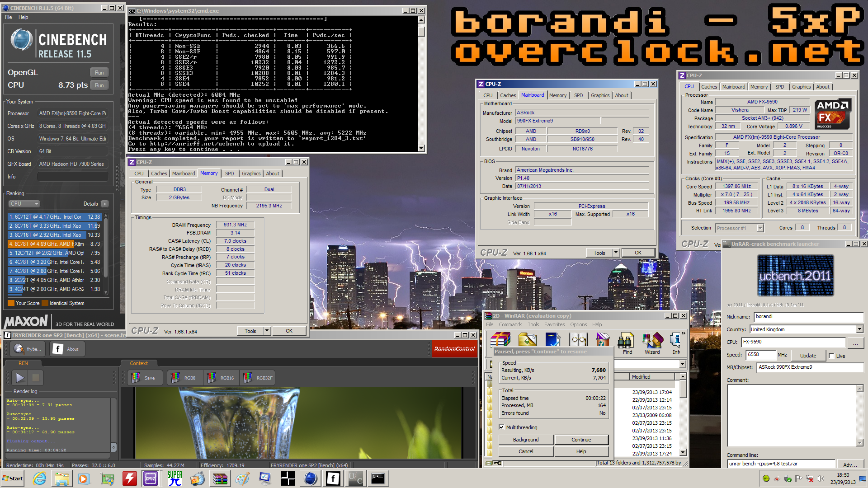Open WinRAR taskbar icon

(220, 479)
